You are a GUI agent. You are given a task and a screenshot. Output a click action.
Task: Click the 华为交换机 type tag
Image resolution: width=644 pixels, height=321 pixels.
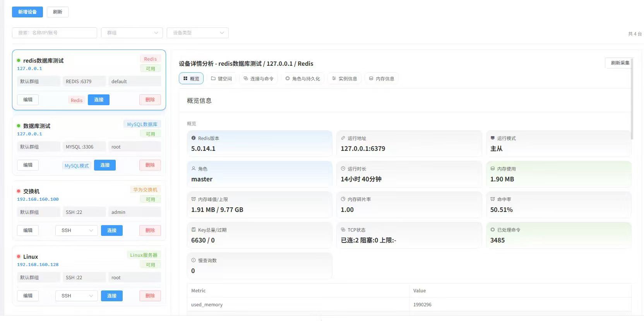coord(145,190)
